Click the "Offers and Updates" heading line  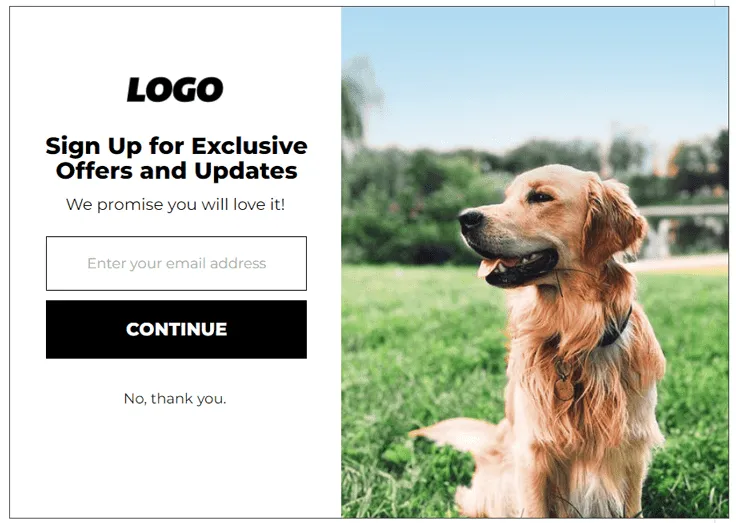[x=176, y=170]
